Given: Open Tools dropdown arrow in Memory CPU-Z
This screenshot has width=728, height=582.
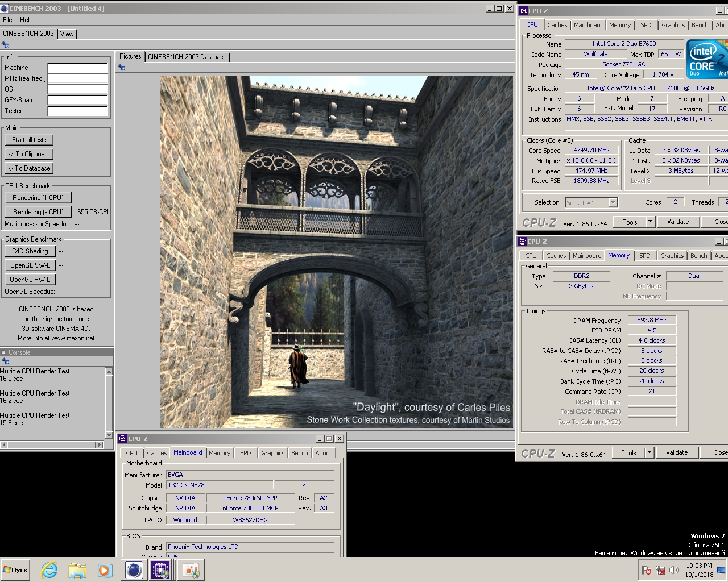Looking at the screenshot, I should click(649, 452).
